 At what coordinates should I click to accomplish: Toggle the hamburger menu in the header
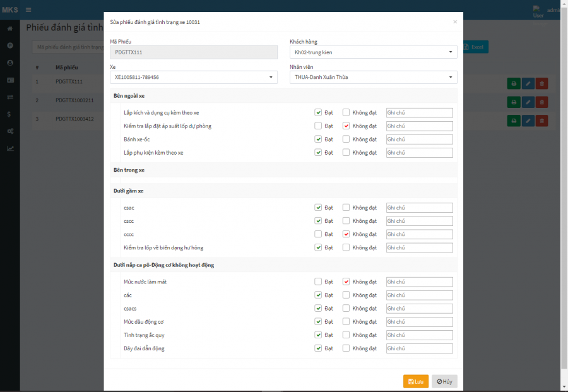(x=28, y=10)
